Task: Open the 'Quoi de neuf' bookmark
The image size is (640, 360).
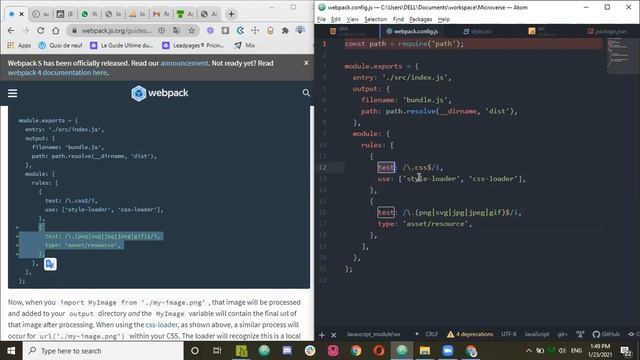Action: tap(60, 45)
